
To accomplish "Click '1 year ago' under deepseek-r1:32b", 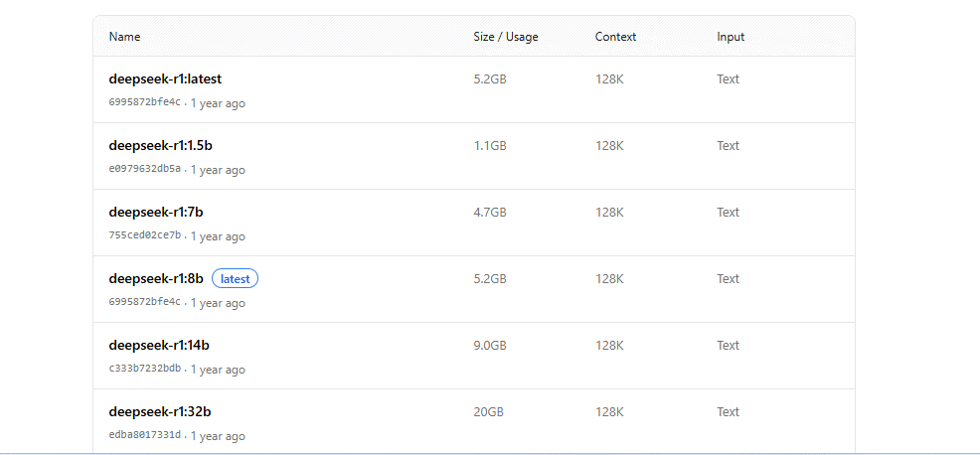I will click(x=218, y=436).
